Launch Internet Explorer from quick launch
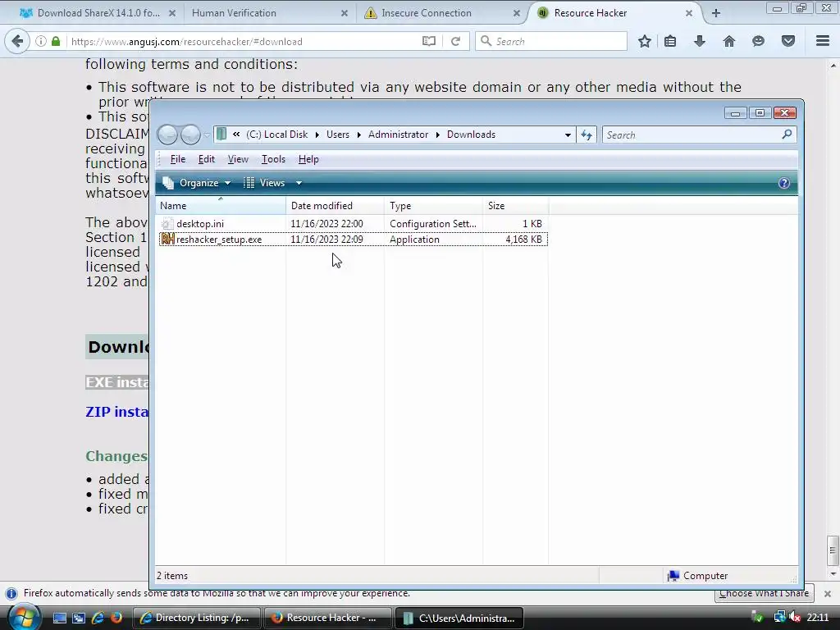The width and height of the screenshot is (840, 630). [98, 618]
